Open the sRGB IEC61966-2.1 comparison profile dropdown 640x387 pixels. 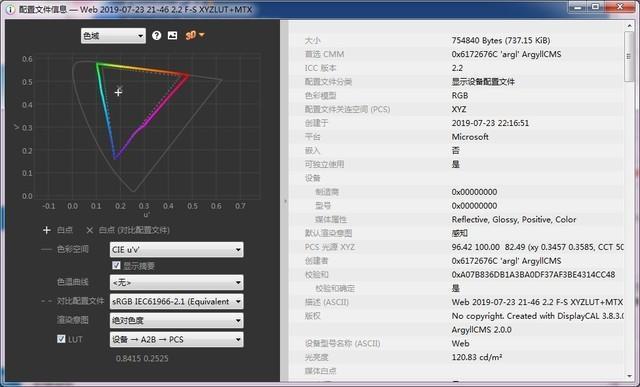tap(176, 302)
